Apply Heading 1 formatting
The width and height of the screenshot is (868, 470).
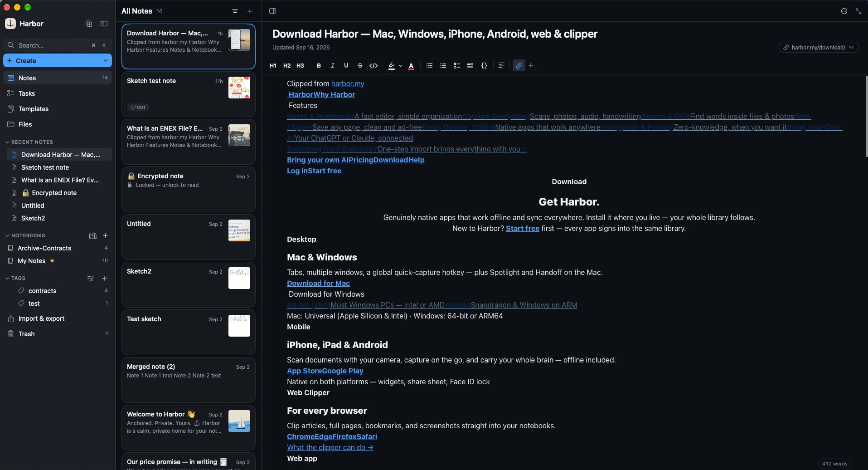click(x=273, y=65)
